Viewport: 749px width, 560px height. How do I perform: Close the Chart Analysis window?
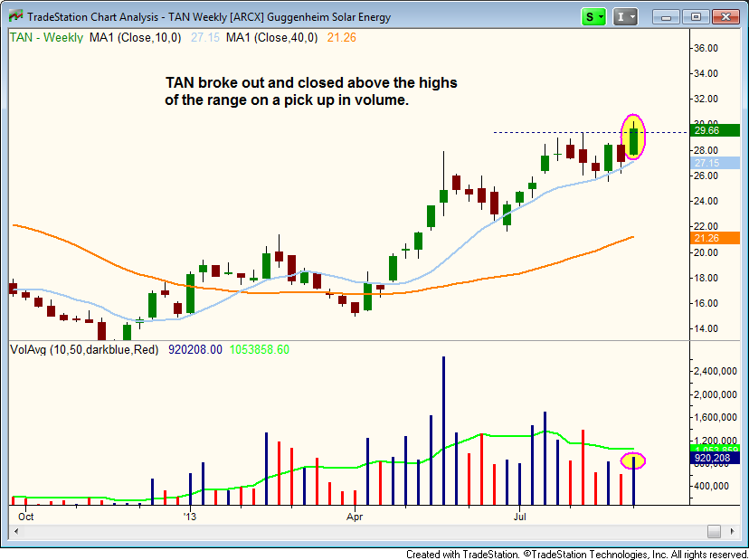point(725,17)
